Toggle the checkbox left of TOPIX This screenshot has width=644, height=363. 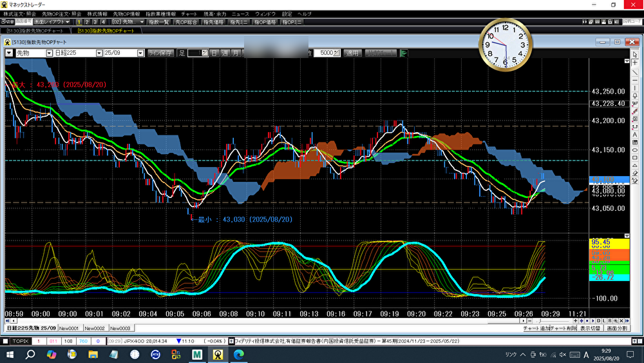tap(5, 341)
